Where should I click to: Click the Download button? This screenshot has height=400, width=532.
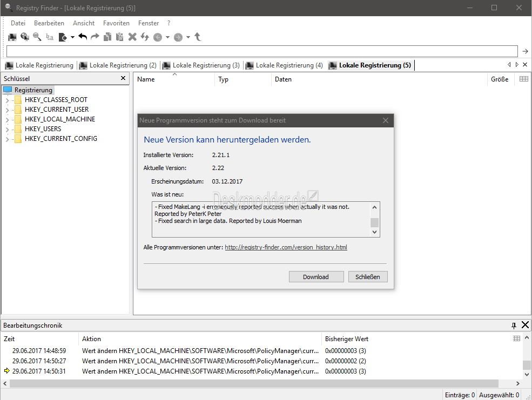coord(316,276)
